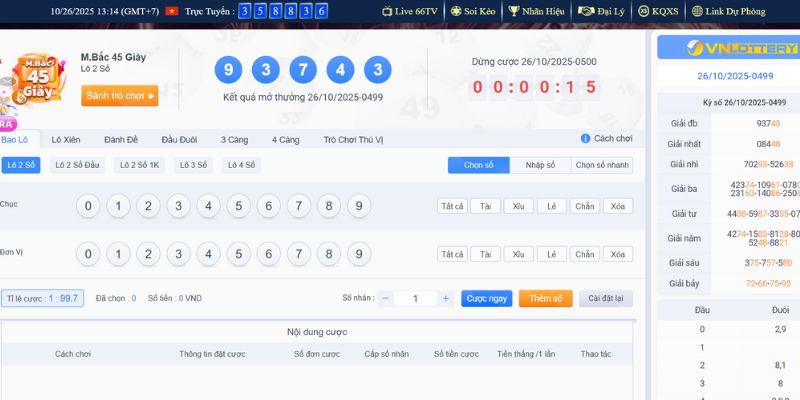Click the M.Bắc 45 Giây game logo
This screenshot has height=400, width=800.
click(x=39, y=79)
